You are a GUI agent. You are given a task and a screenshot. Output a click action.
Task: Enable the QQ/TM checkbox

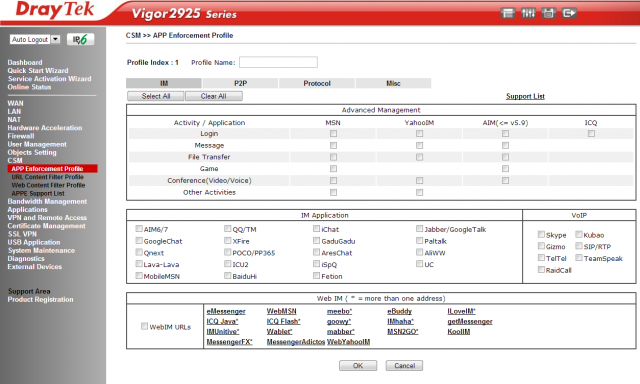(227, 229)
